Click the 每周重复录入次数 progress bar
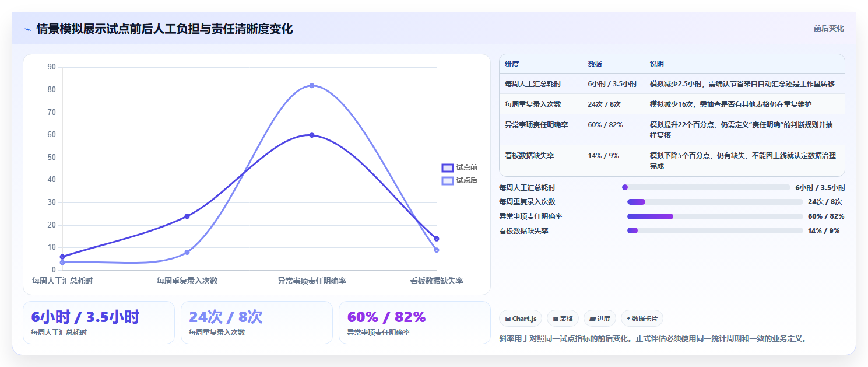 pos(715,202)
